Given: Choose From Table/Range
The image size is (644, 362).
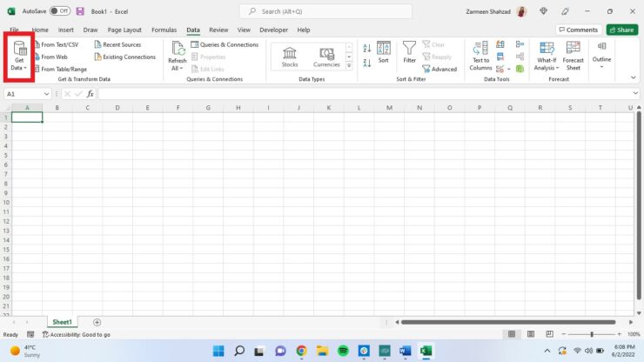Looking at the screenshot, I should click(x=61, y=69).
